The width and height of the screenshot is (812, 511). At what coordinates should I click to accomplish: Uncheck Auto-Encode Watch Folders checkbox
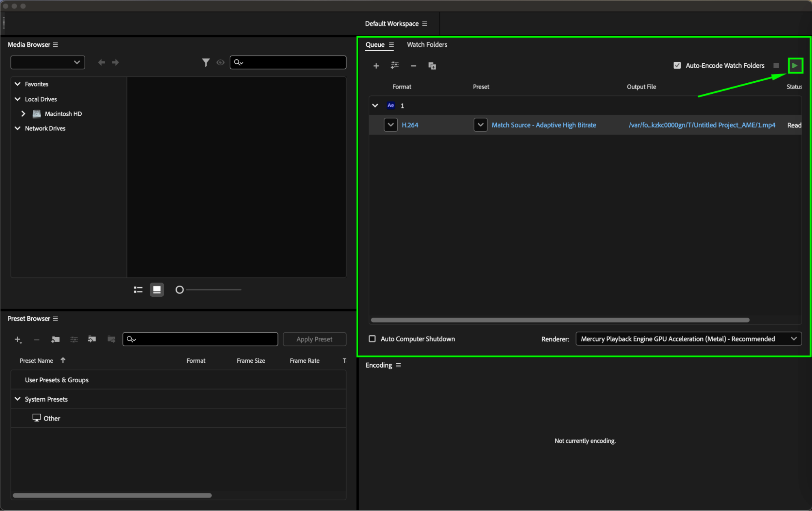(x=677, y=65)
